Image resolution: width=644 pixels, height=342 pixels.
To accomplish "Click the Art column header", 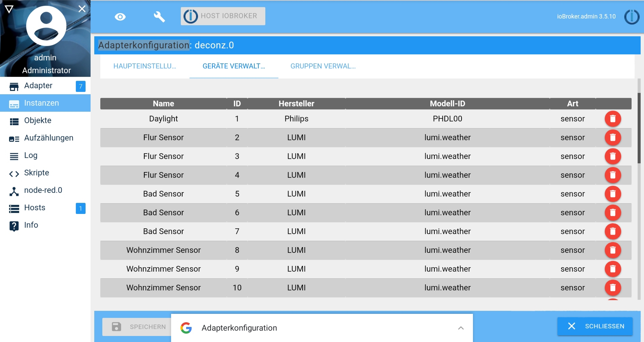I will click(x=573, y=104).
